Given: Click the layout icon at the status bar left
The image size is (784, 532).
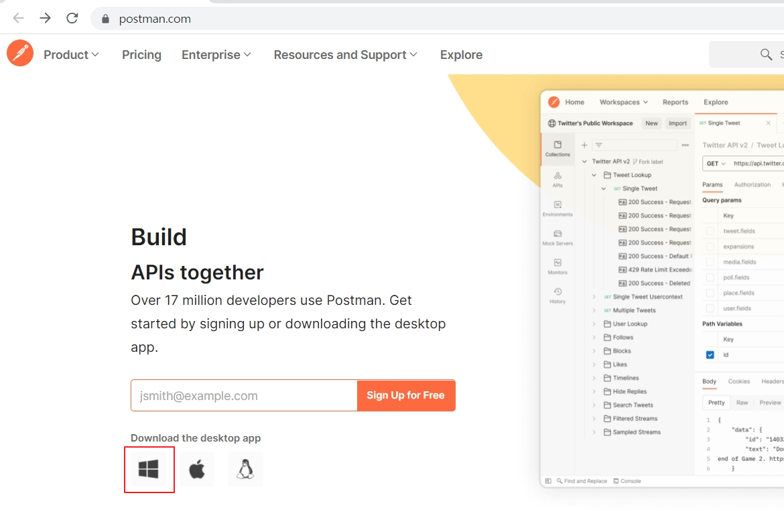Looking at the screenshot, I should coord(548,481).
